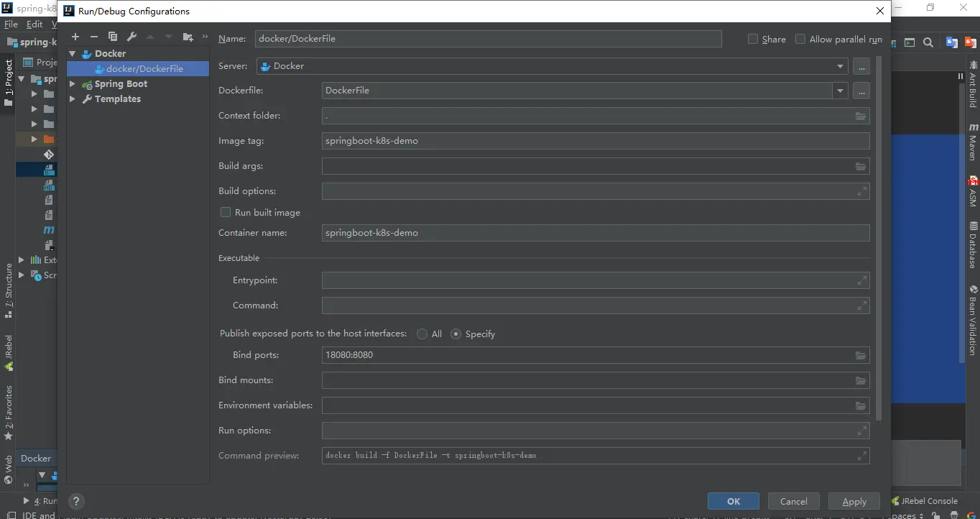The height and width of the screenshot is (519, 980).
Task: Click the Apply button
Action: point(854,502)
